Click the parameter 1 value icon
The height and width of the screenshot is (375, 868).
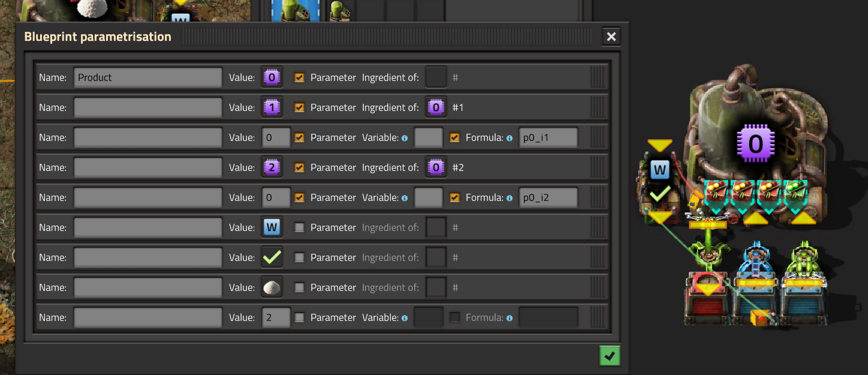[x=272, y=107]
